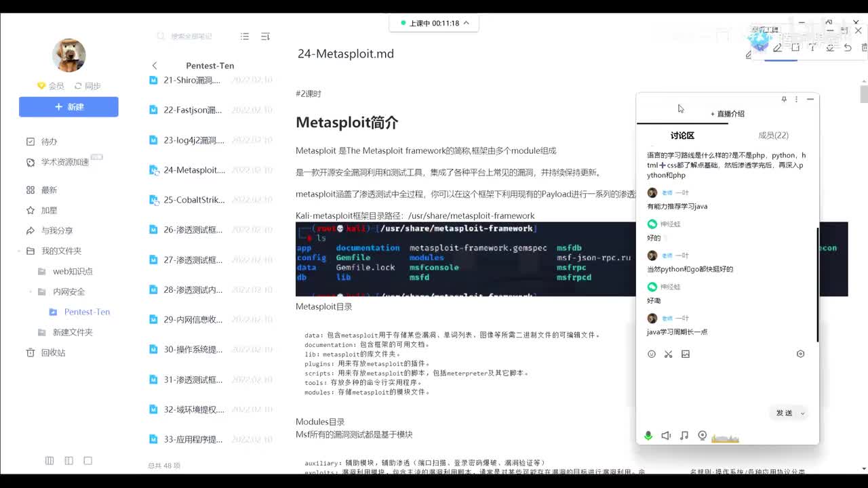This screenshot has height=488, width=868.
Task: Click the middle layout icon at sidebar bottom
Action: point(68,460)
